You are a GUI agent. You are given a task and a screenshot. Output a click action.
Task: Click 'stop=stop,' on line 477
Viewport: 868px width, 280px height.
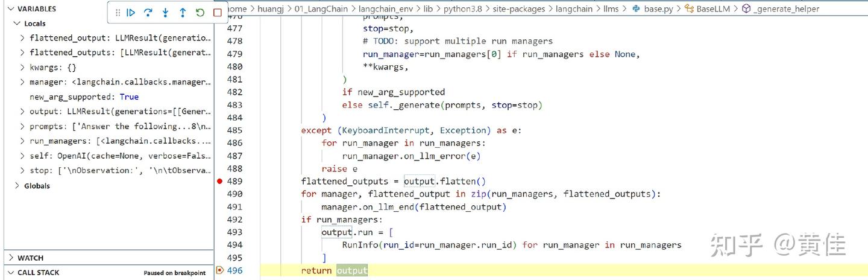[388, 29]
